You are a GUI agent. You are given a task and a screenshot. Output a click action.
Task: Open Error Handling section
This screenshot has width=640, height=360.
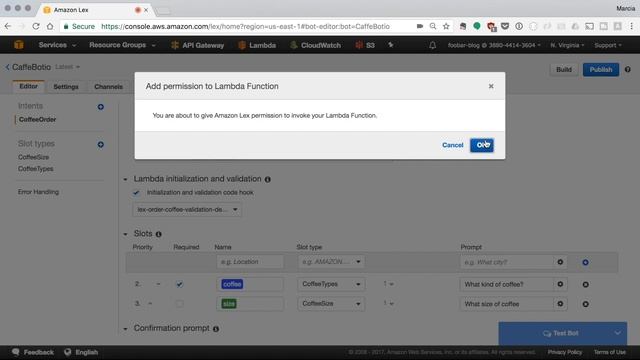click(x=38, y=192)
